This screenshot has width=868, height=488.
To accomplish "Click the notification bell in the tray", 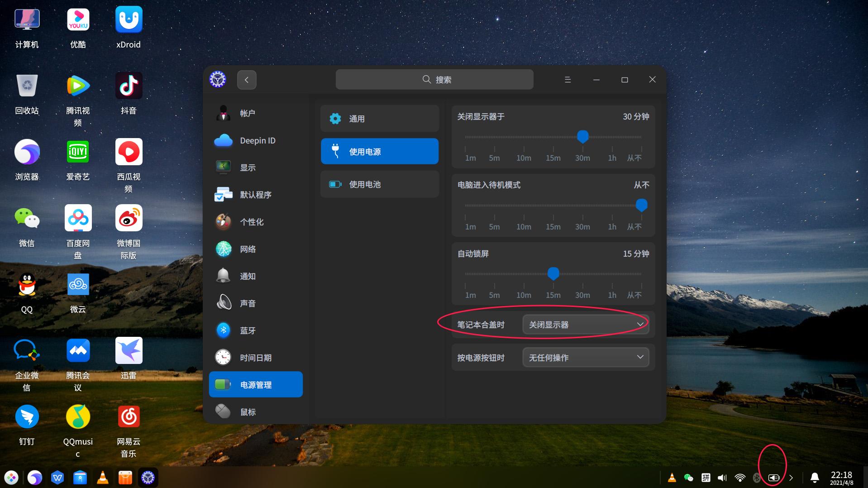I will pyautogui.click(x=815, y=478).
